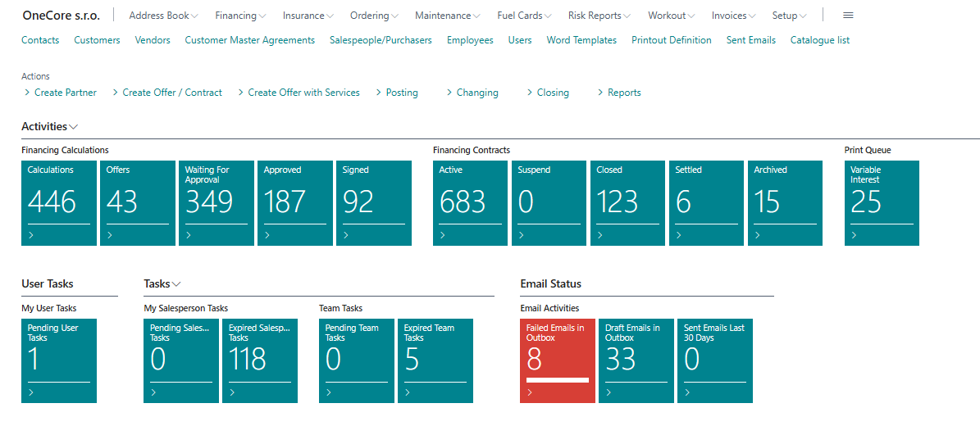Viewport: 980px width, 426px height.
Task: Expand the Reports action group
Action: pos(619,93)
